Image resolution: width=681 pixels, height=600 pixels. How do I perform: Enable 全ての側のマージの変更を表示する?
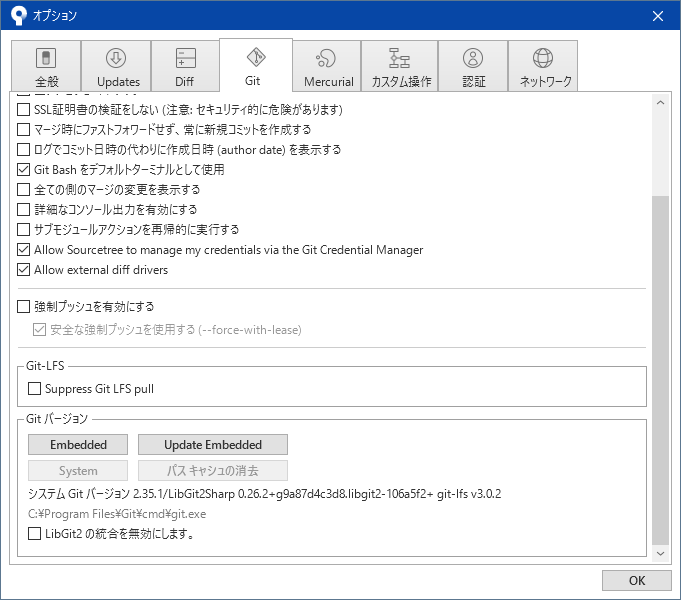coord(23,189)
